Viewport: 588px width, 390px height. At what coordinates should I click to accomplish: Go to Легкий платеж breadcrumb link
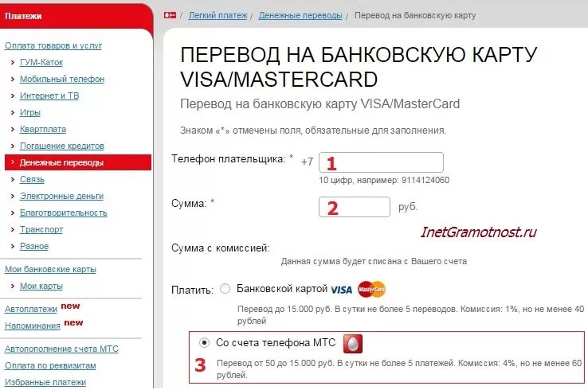[x=218, y=15]
